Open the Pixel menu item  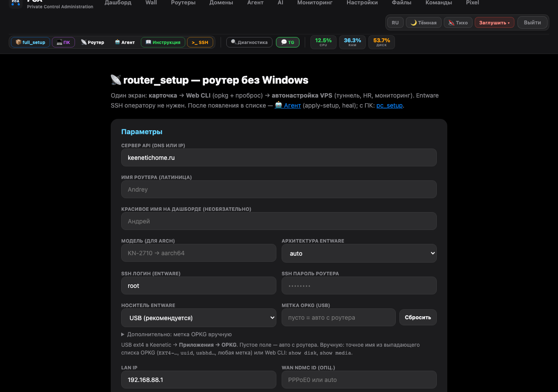pos(473,3)
